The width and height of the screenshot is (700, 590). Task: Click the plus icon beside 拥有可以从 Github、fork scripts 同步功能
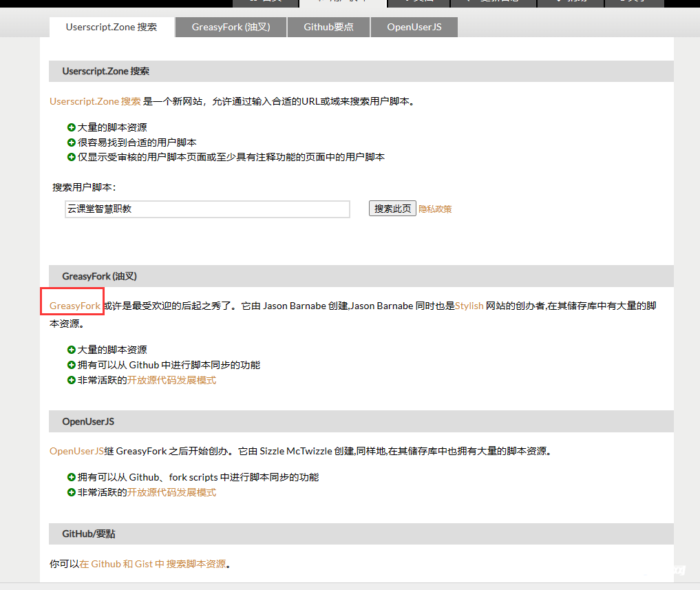[71, 476]
